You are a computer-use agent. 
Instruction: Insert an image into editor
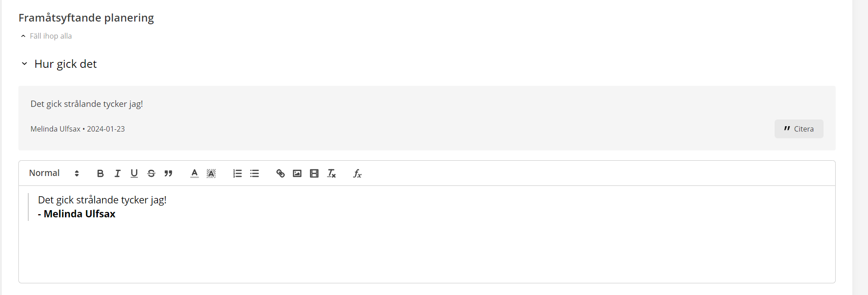coord(297,173)
